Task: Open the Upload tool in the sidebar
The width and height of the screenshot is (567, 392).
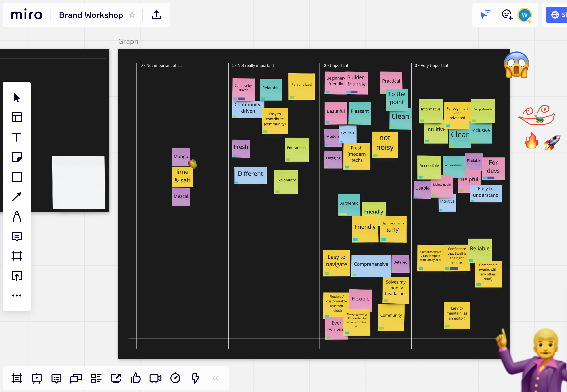Action: pos(17,276)
